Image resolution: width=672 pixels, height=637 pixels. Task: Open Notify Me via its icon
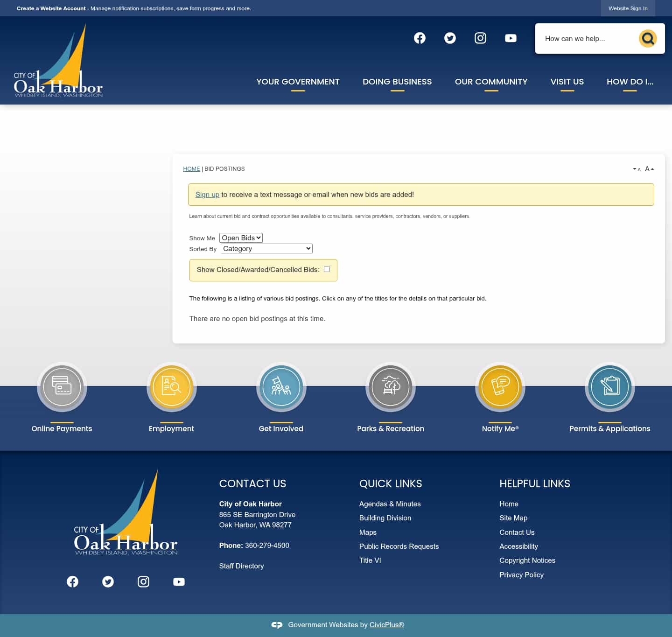pyautogui.click(x=500, y=387)
